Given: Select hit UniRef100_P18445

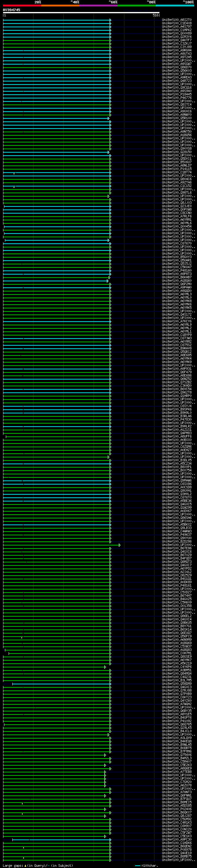Looking at the screenshot, I should (x=177, y=94).
